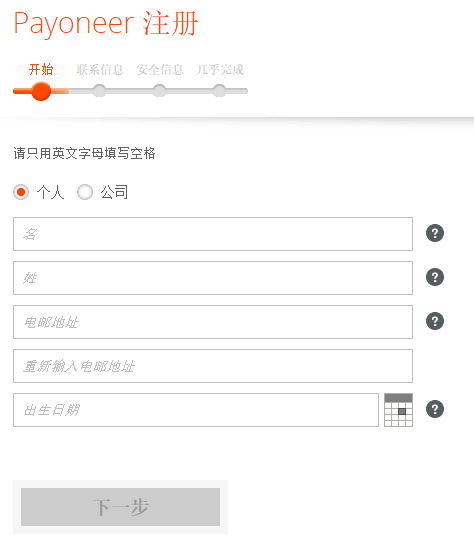
Task: Click the last gray progress step dot
Action: pos(219,91)
